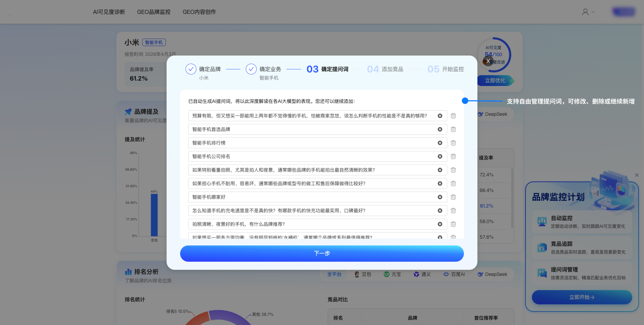Clear the 充电速度 prompt input
Screen dimensions: 644x325
point(440,211)
